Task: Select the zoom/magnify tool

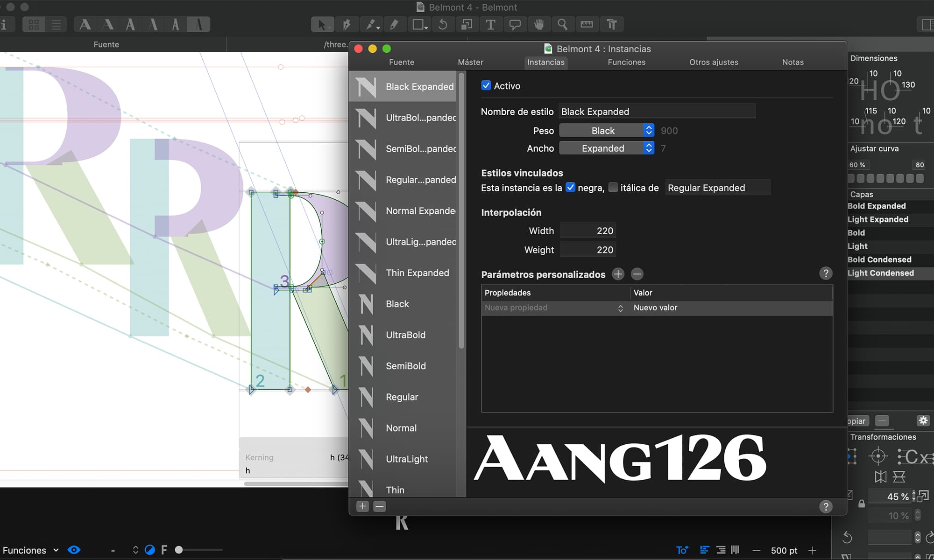Action: pos(563,25)
